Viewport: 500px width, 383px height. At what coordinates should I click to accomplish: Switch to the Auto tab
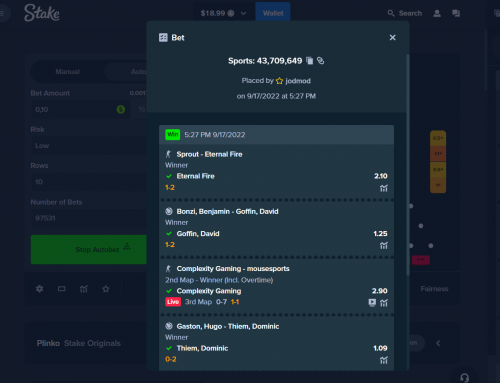(x=138, y=72)
